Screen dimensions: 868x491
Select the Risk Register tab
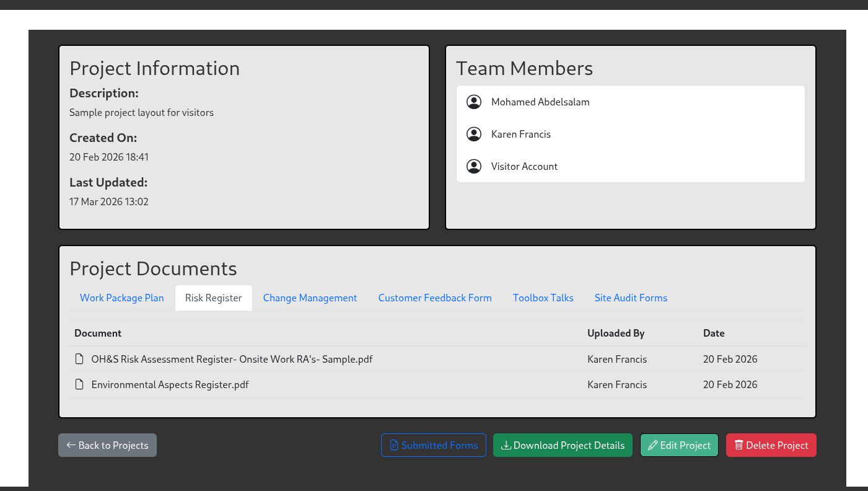tap(214, 298)
